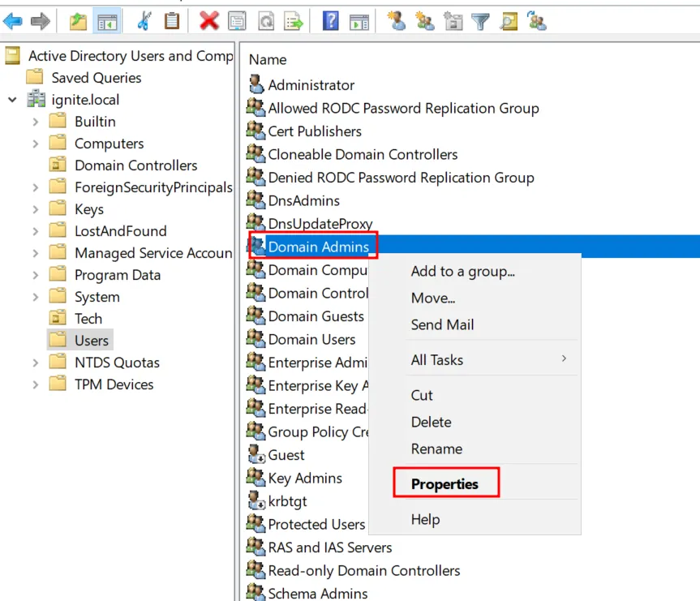This screenshot has height=601, width=700.
Task: Collapse the ignite.local domain node
Action: (x=12, y=100)
